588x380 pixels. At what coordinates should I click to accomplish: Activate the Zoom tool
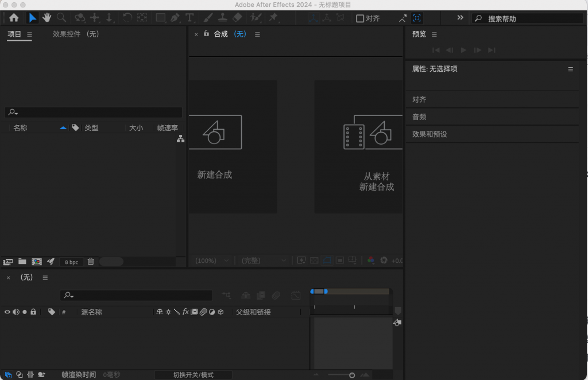(x=60, y=18)
